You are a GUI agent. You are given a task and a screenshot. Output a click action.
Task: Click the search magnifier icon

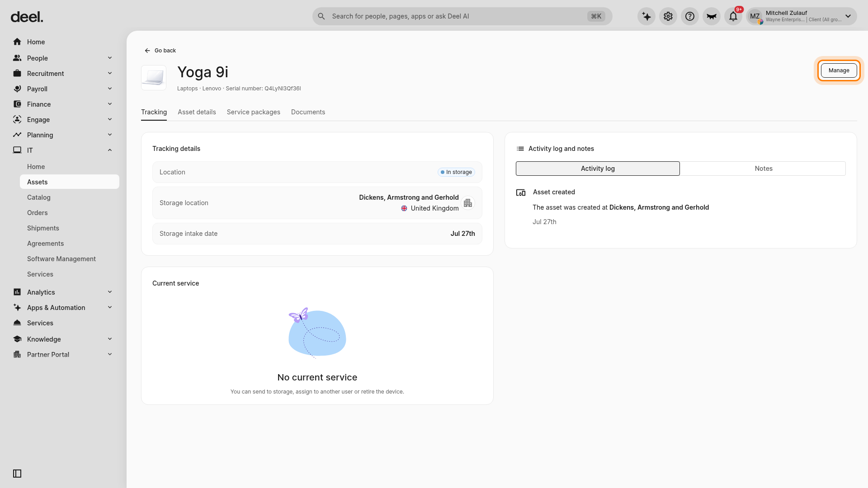(x=321, y=16)
